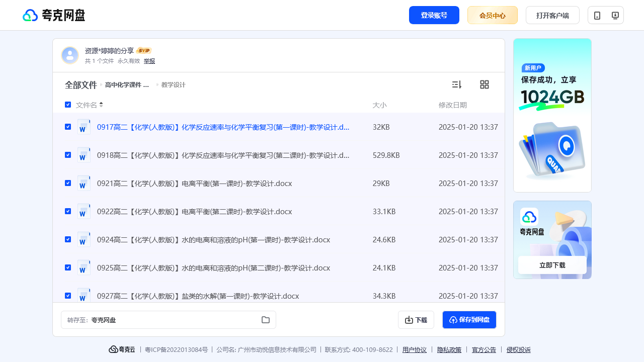Click the SVIP badge next to sharer name
This screenshot has height=362, width=644.
coord(144,51)
